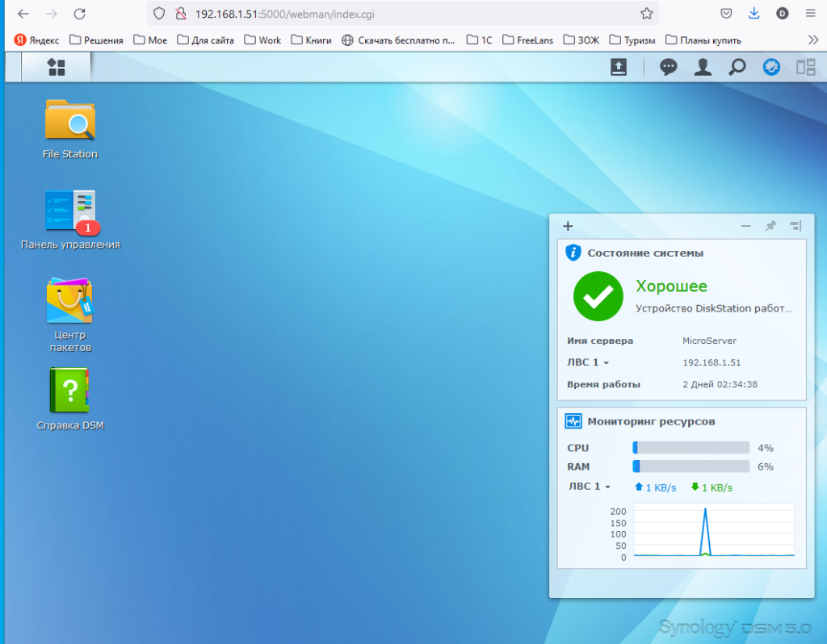
Task: Click the upload queue icon in DSM taskbar
Action: pyautogui.click(x=618, y=67)
